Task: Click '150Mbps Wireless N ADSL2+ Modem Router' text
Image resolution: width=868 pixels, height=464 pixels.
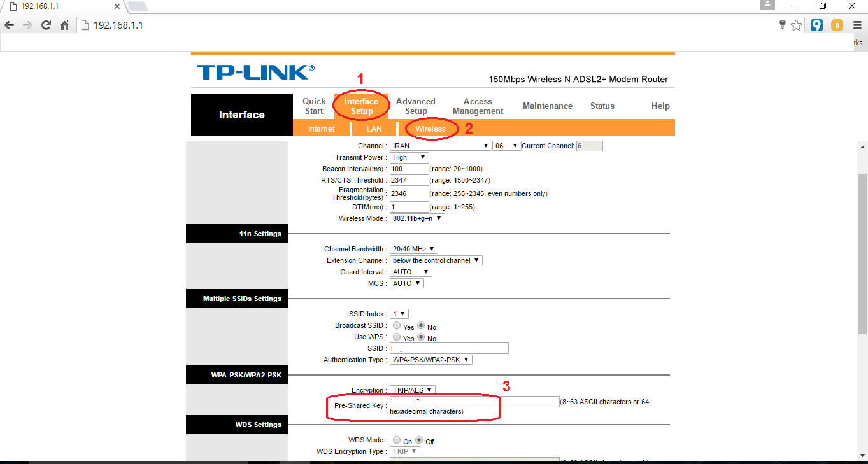Action: click(578, 80)
